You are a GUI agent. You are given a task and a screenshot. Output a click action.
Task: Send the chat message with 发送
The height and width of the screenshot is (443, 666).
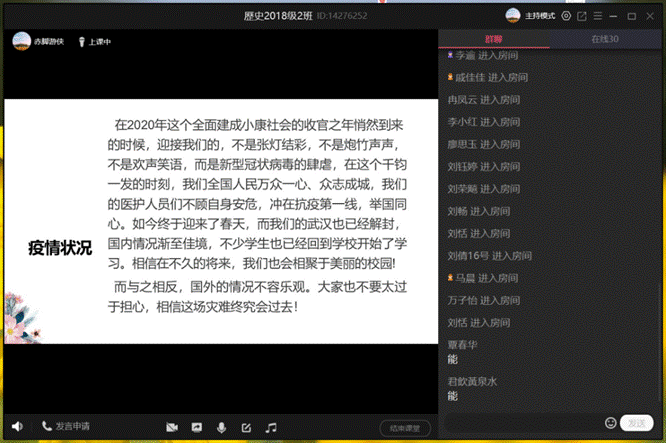[x=637, y=422]
